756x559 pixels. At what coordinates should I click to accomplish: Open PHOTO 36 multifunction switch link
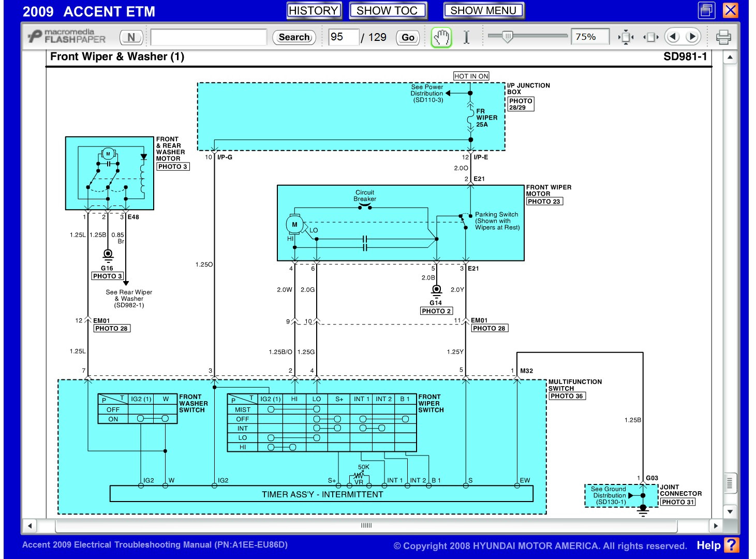(x=567, y=396)
